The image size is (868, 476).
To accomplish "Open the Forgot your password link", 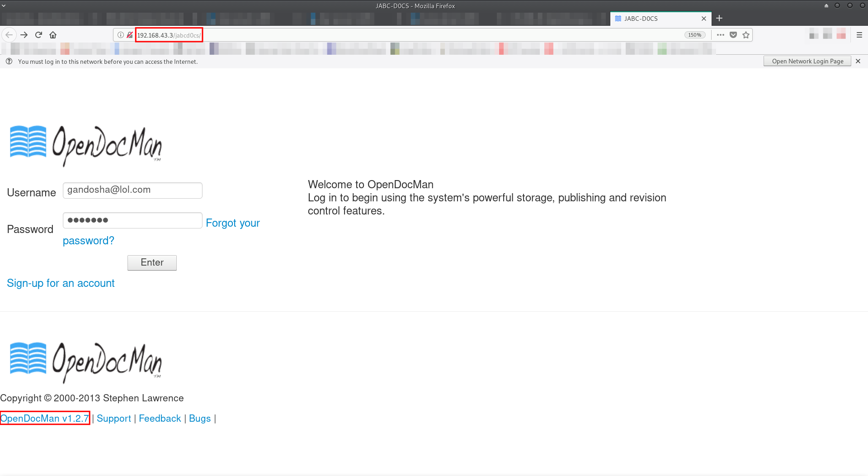I will pos(233,223).
